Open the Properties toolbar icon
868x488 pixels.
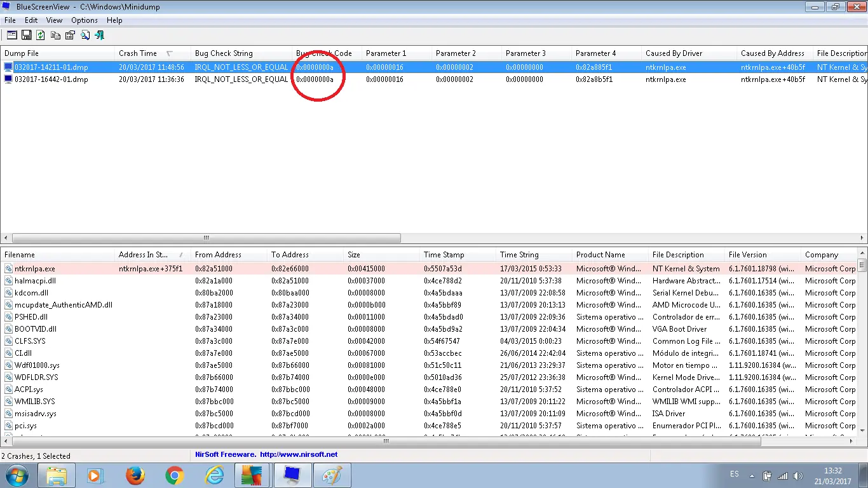(x=70, y=35)
